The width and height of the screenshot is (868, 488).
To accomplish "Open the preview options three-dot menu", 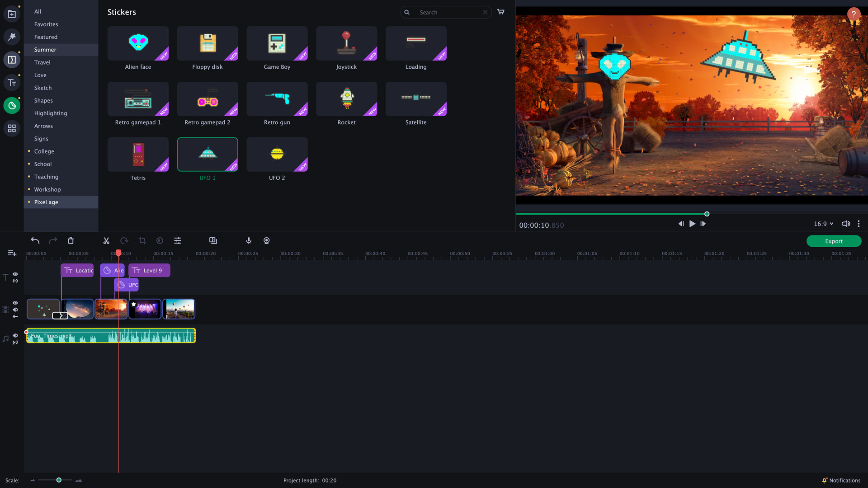I will [x=859, y=224].
